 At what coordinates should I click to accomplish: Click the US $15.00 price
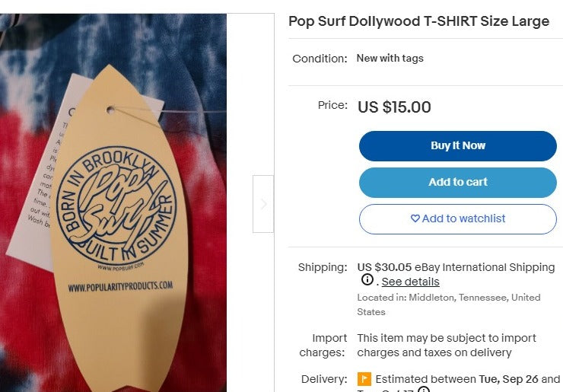(394, 107)
